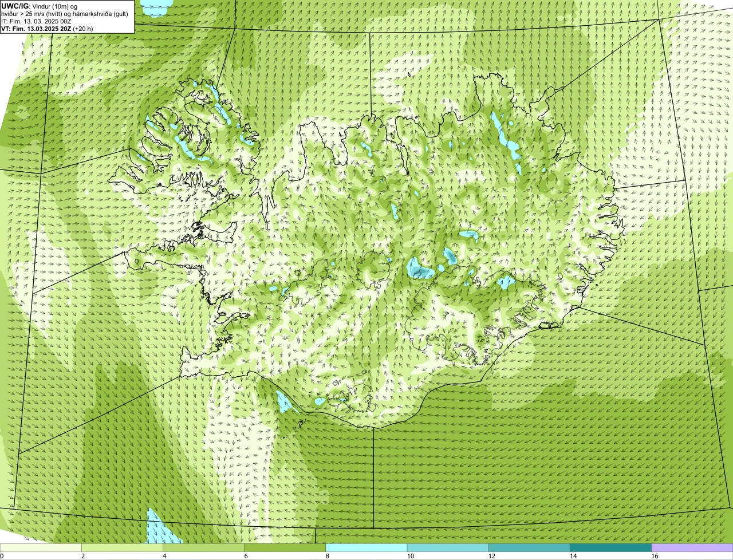Click the 0–2 m/s pale yellow legend swatch
Screen dimensions: 733x560
pos(41,547)
